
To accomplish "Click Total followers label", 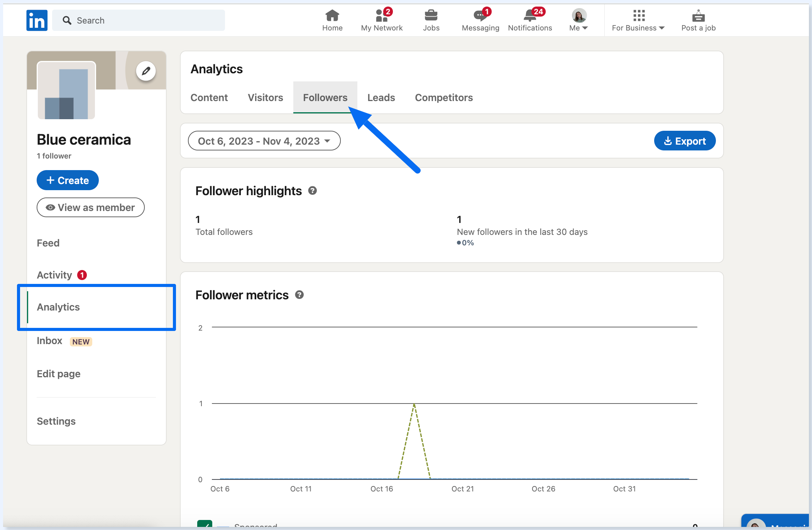I will click(x=224, y=232).
